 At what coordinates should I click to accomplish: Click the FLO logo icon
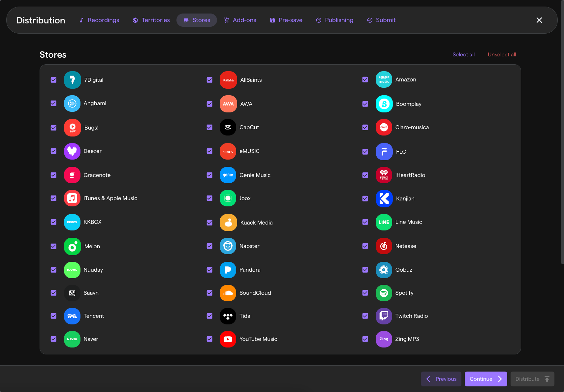point(384,152)
